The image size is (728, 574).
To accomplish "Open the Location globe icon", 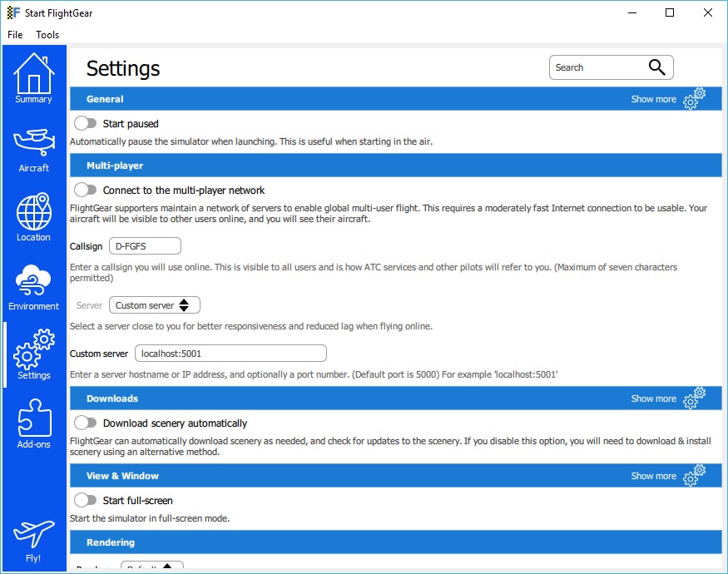I will pos(34,211).
